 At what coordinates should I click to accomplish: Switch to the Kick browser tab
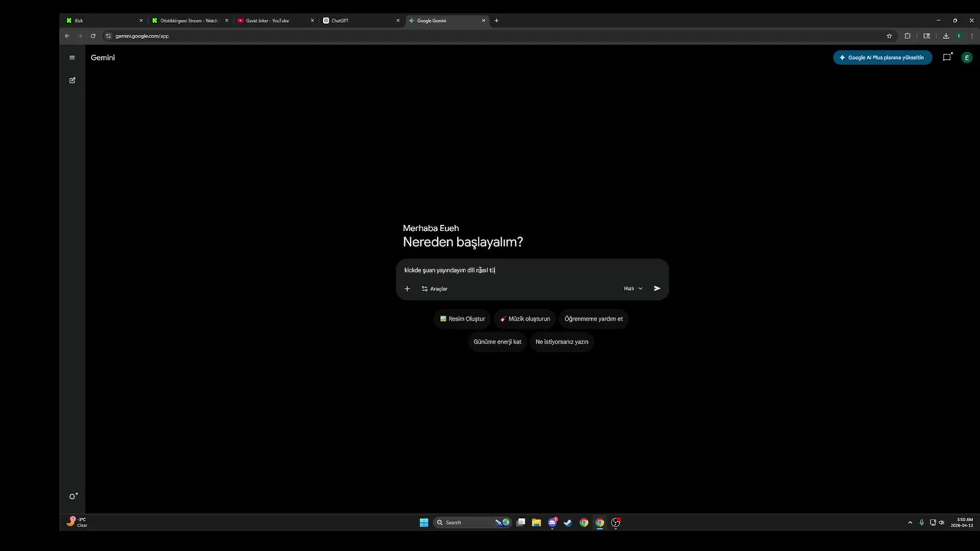tap(103, 21)
